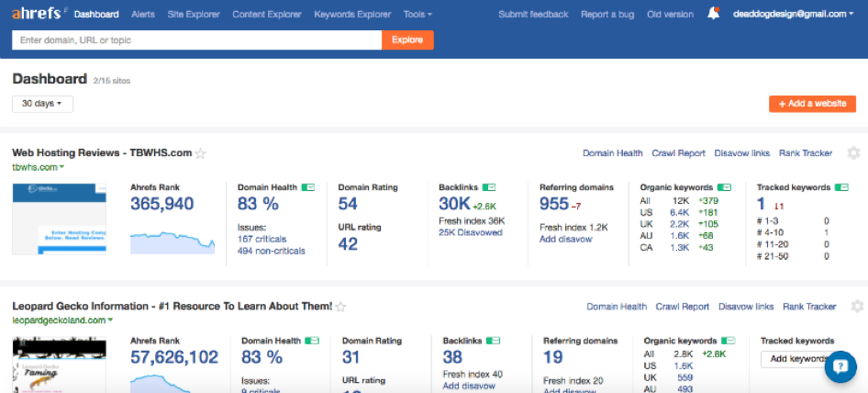Open 25K Disavowed link
Screen dimensions: 868x393
471,232
